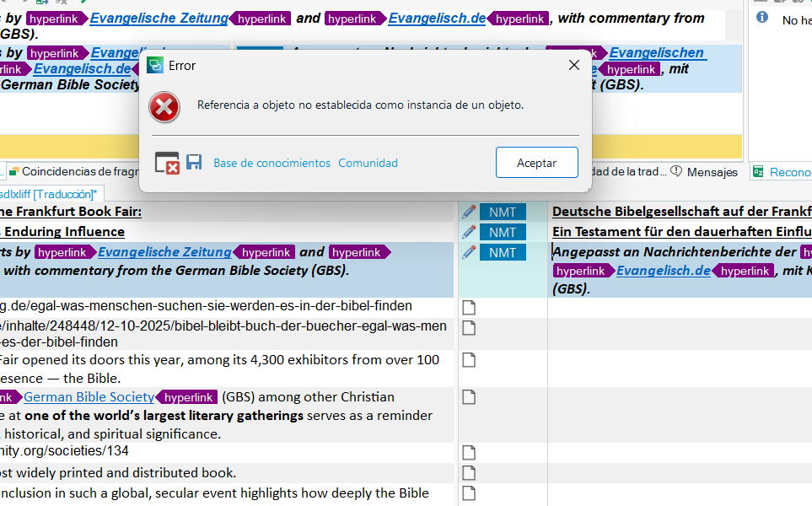Click the NMT badge on third segment

click(503, 252)
